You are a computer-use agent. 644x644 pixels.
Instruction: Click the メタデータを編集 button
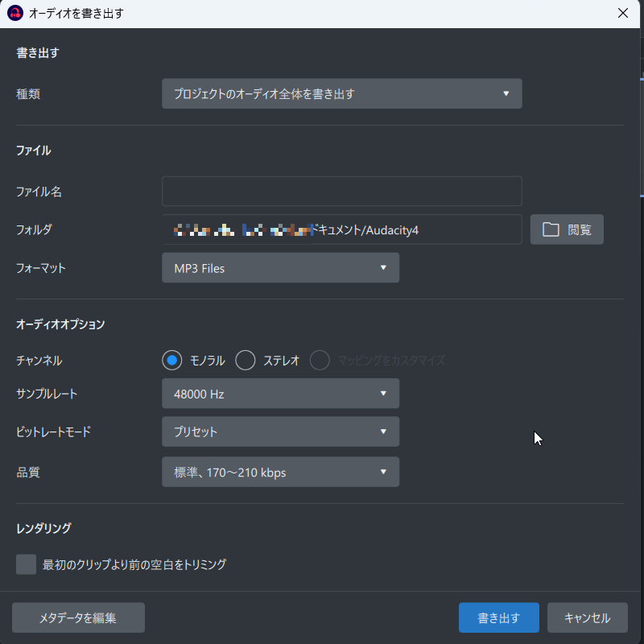tap(78, 617)
